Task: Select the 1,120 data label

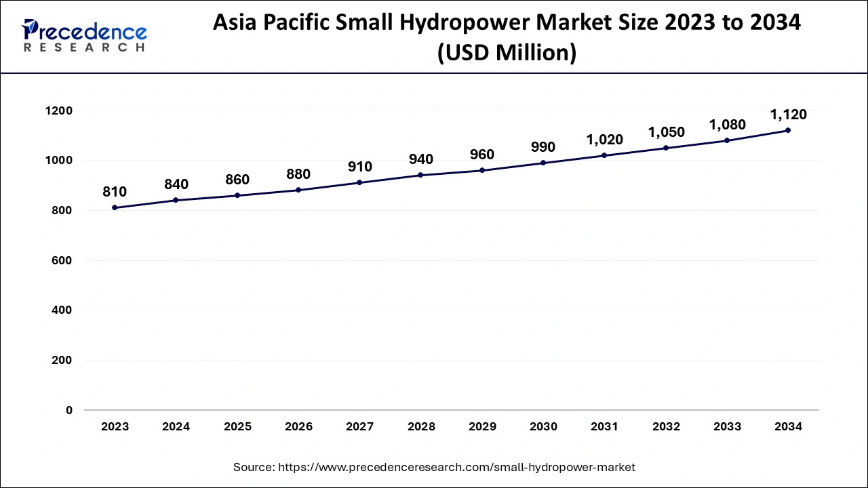Action: coord(788,115)
